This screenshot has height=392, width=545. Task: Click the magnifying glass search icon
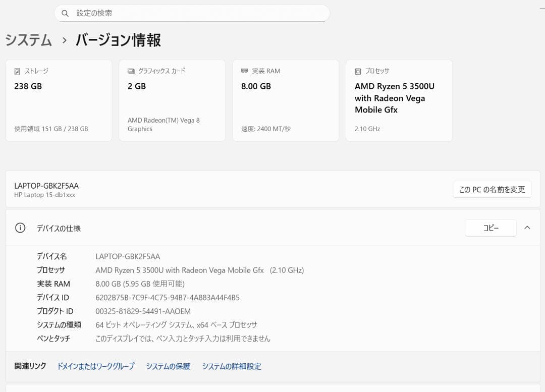click(x=65, y=13)
